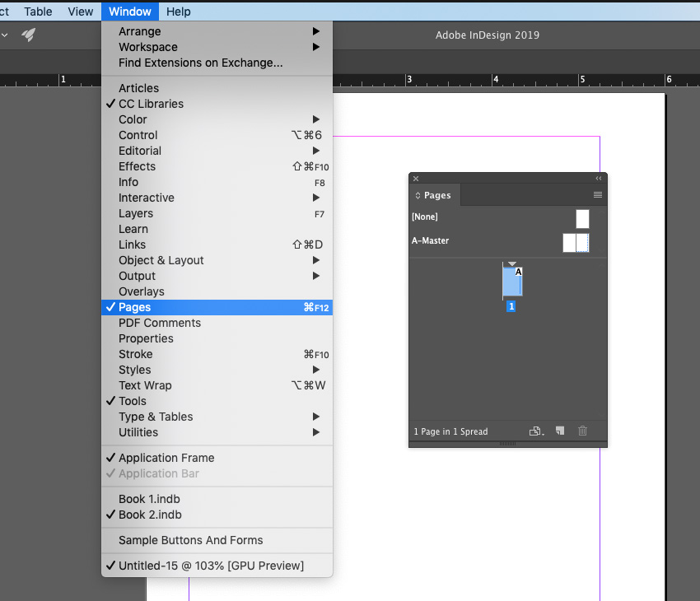Image resolution: width=700 pixels, height=601 pixels.
Task: Select the [None] master page swatch
Action: pyautogui.click(x=581, y=218)
